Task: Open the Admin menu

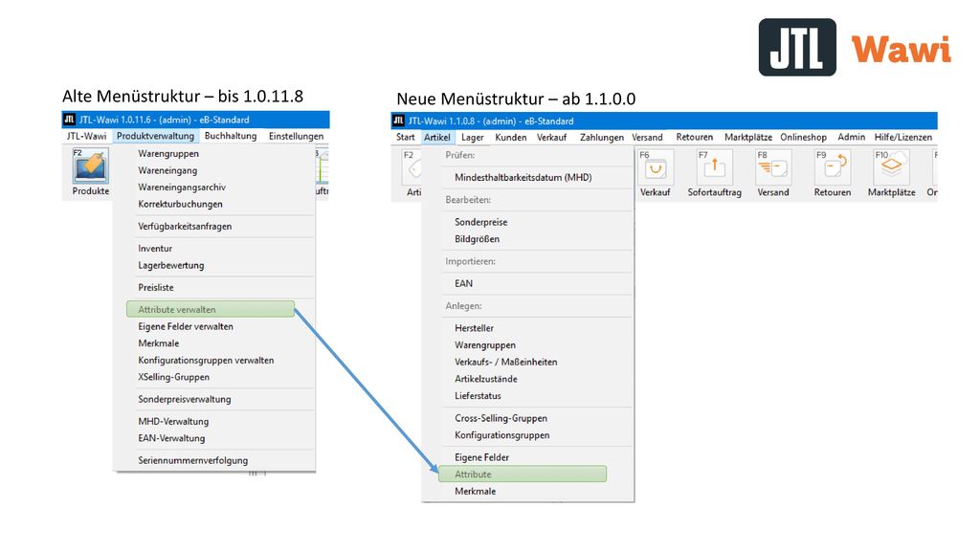Action: pyautogui.click(x=851, y=137)
